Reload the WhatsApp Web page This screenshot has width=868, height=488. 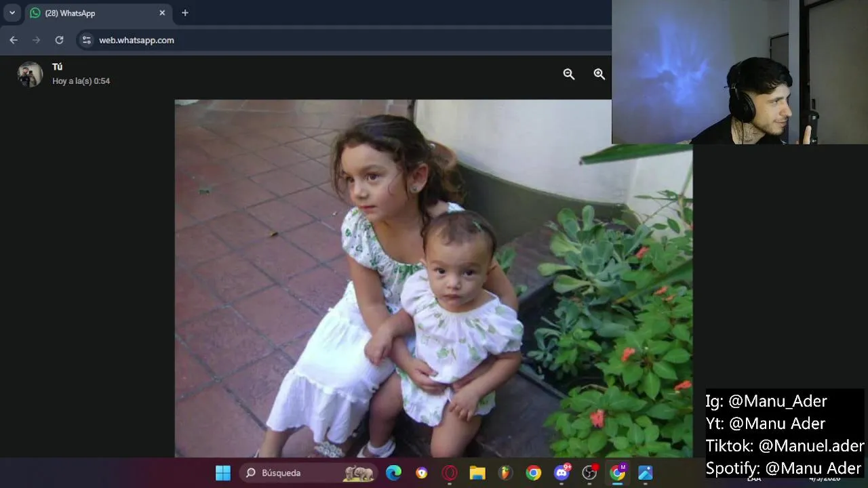59,40
